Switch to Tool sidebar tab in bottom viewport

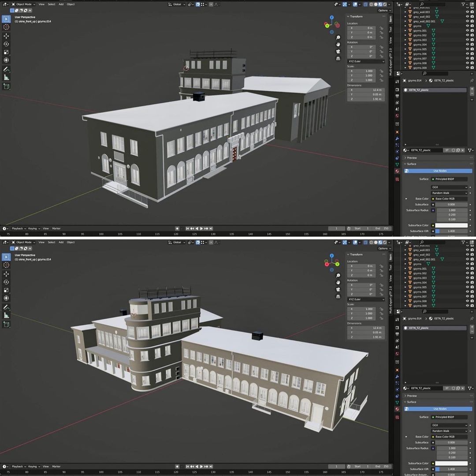(x=390, y=268)
